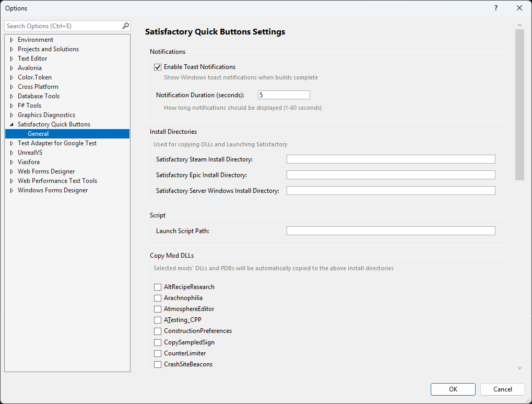The image size is (532, 404).
Task: Click the scroll down arrow
Action: (519, 368)
